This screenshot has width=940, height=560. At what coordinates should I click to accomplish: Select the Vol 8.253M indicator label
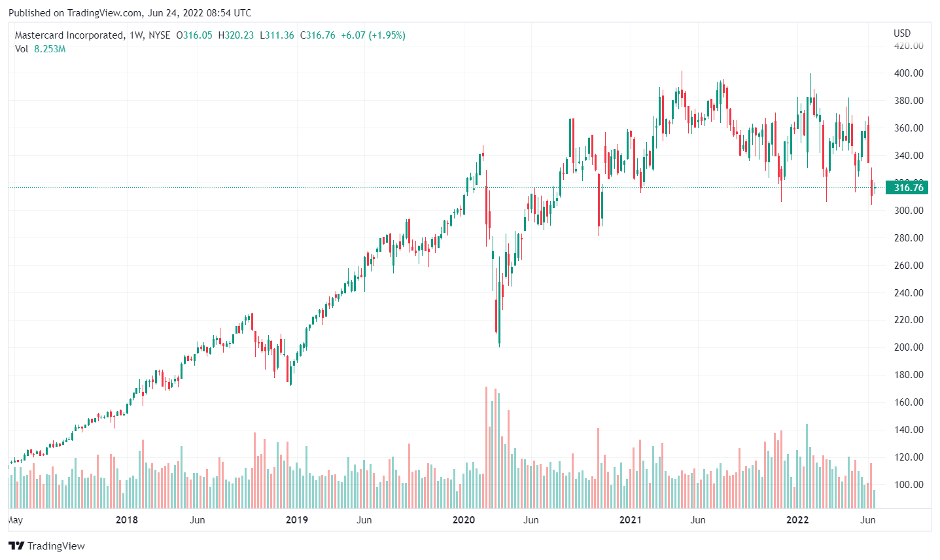[40, 49]
